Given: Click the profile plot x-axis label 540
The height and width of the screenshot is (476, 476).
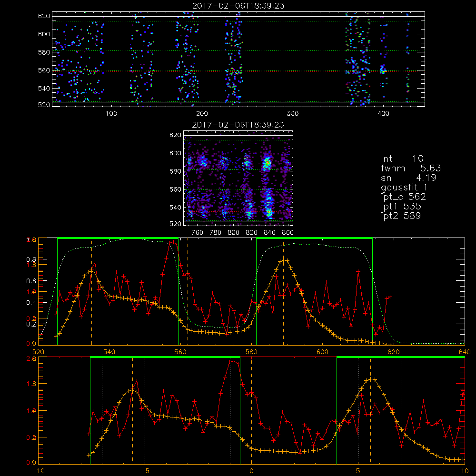Looking at the screenshot, I should tap(109, 352).
